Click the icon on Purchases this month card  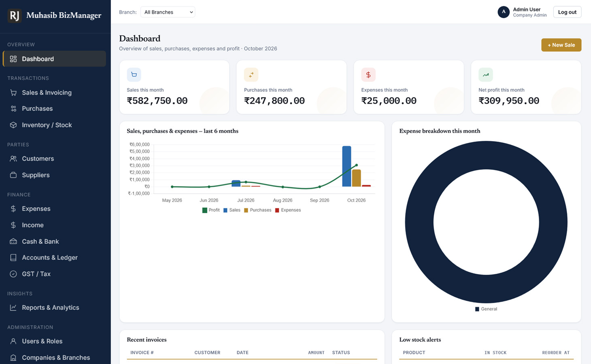click(251, 75)
